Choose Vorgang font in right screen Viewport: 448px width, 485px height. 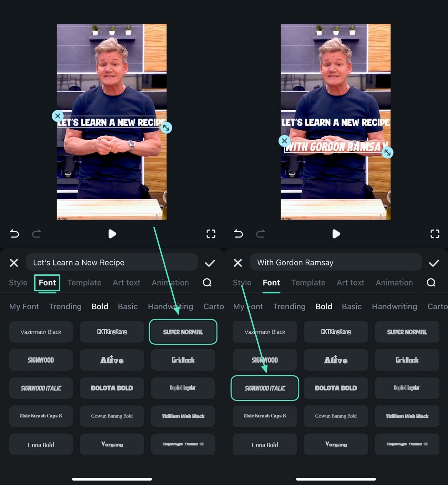pos(336,444)
